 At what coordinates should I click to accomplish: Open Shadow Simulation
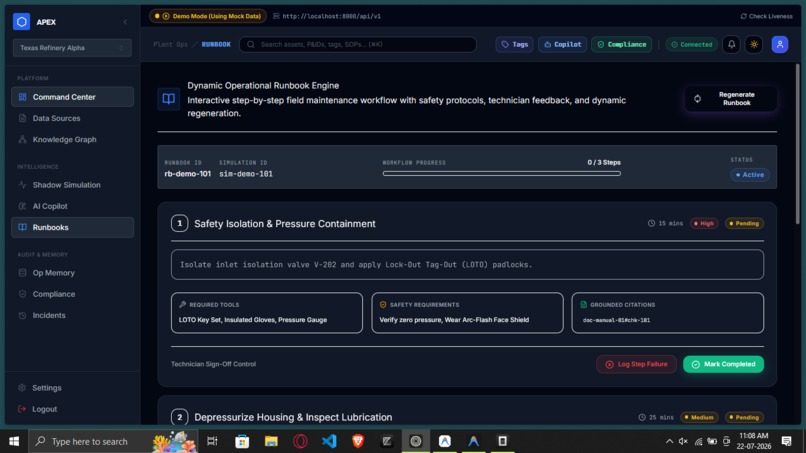tap(72, 185)
